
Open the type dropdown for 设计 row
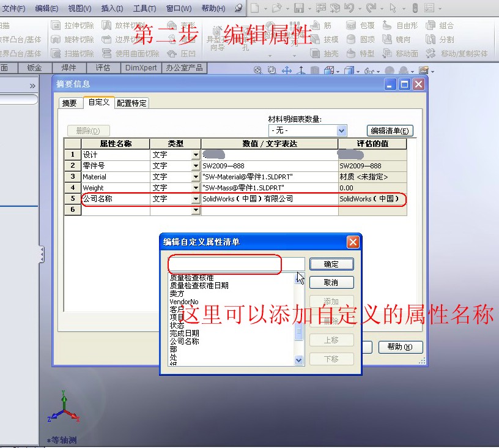click(196, 155)
